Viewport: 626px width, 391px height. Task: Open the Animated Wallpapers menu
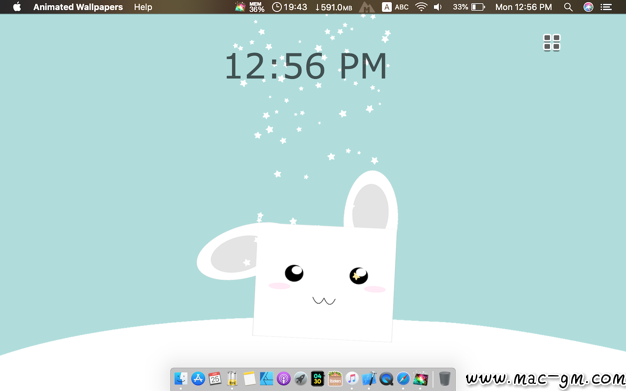(78, 7)
